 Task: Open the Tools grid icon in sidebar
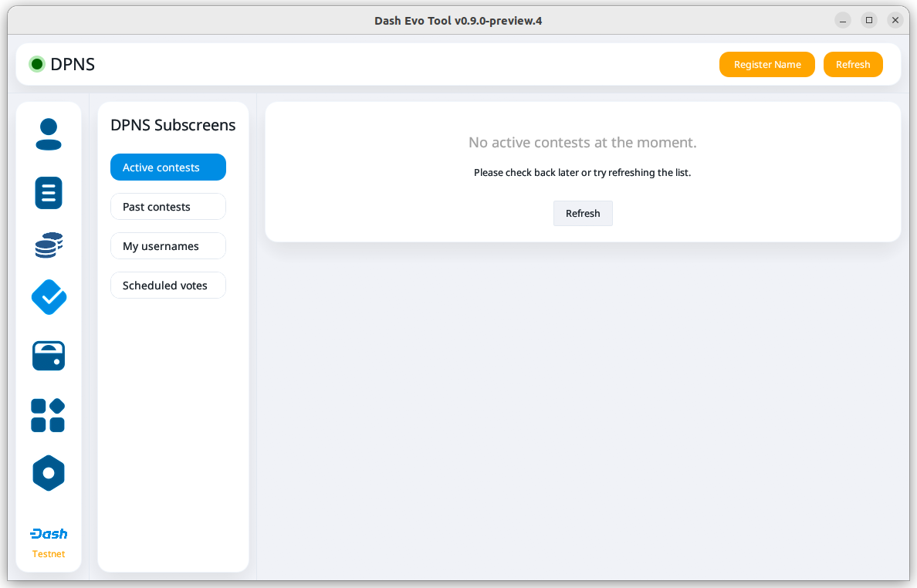click(x=49, y=415)
